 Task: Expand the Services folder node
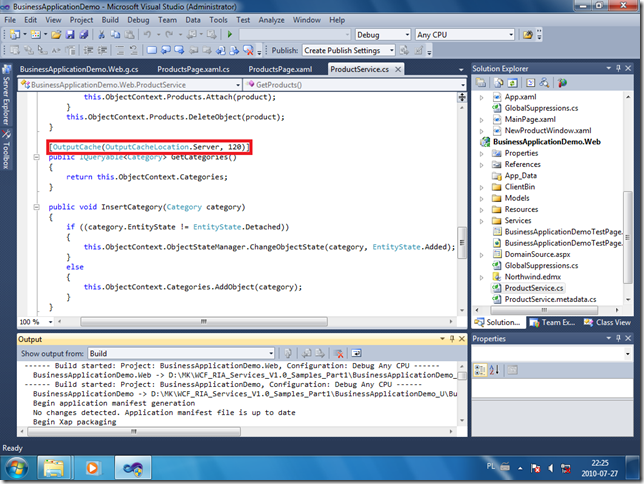click(485, 220)
